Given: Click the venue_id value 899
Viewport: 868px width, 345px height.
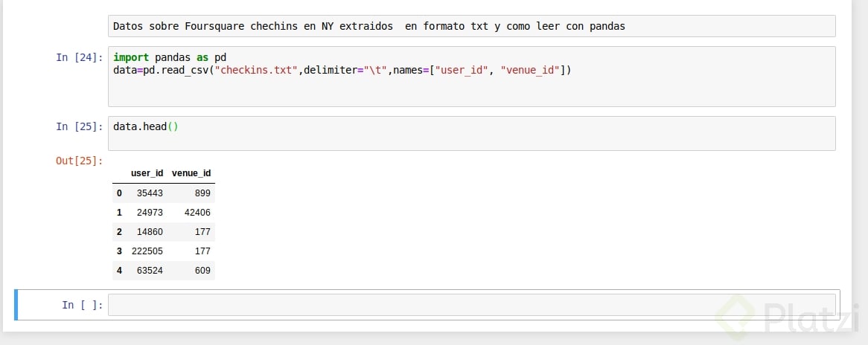Looking at the screenshot, I should click(x=202, y=193).
